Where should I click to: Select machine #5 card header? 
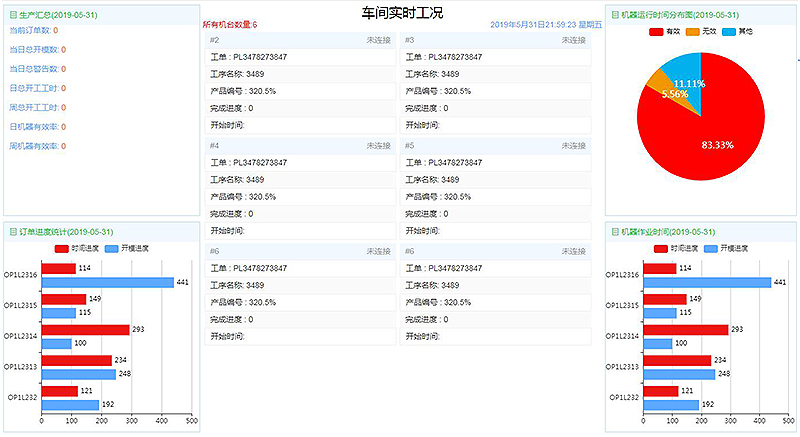coord(494,146)
